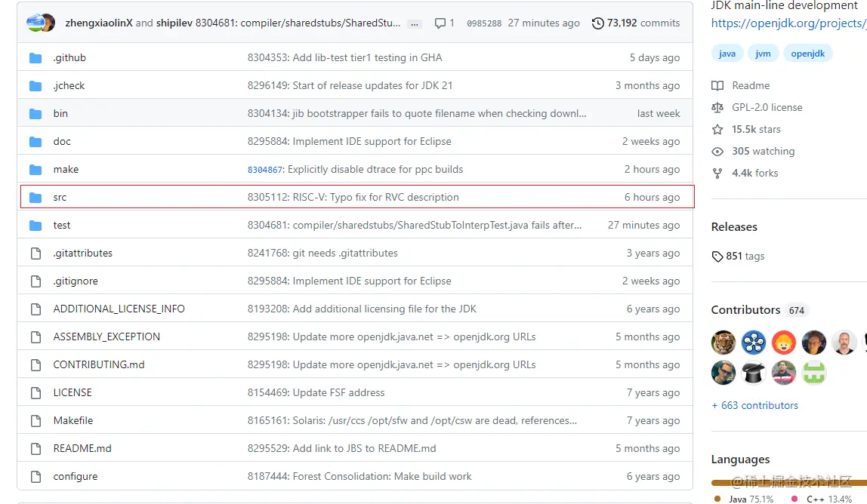Image resolution: width=867 pixels, height=504 pixels.
Task: Click the top hat avatar contributor
Action: [754, 373]
